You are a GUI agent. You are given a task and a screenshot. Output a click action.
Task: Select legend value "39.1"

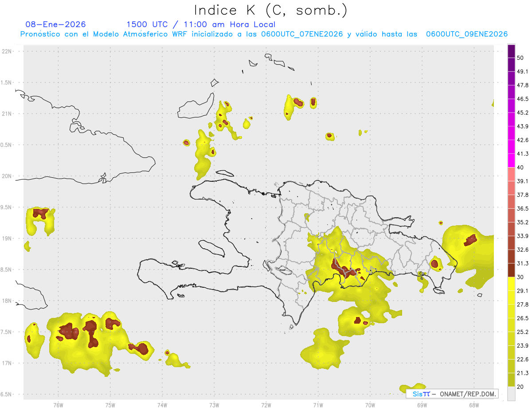(x=523, y=181)
